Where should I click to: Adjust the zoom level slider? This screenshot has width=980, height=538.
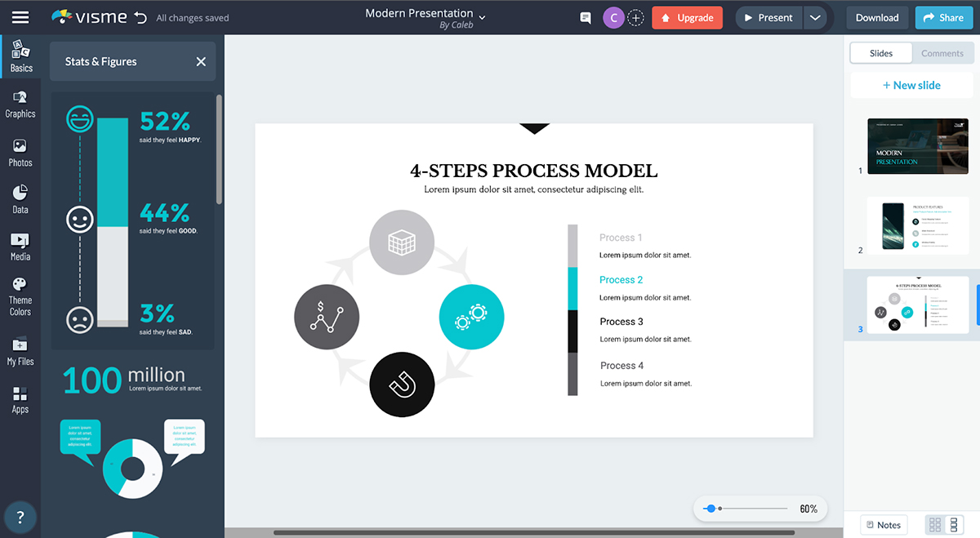pyautogui.click(x=710, y=509)
